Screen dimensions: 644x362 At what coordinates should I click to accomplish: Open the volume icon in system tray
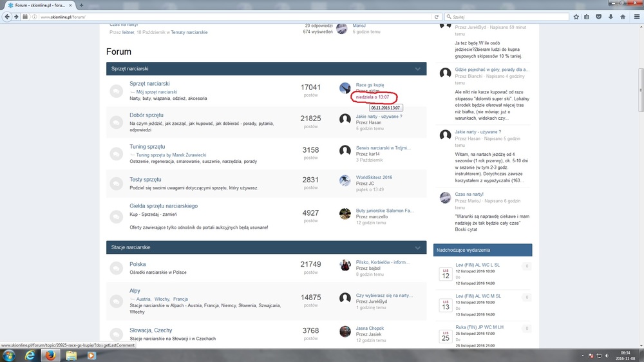click(607, 356)
